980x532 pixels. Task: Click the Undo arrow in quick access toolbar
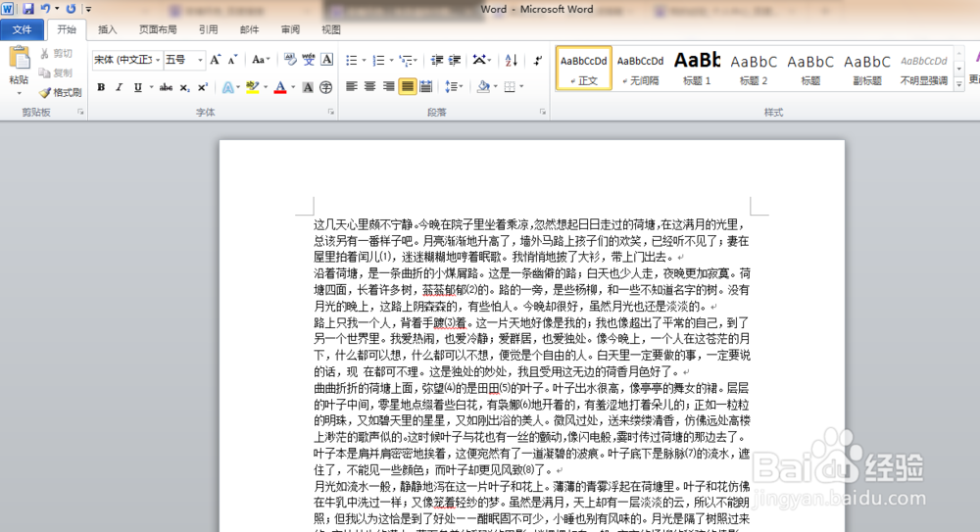(46, 9)
